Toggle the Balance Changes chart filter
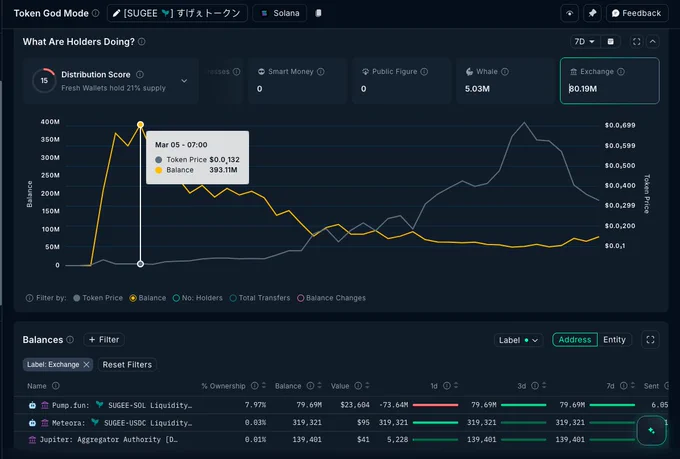The width and height of the screenshot is (680, 459). tap(331, 298)
